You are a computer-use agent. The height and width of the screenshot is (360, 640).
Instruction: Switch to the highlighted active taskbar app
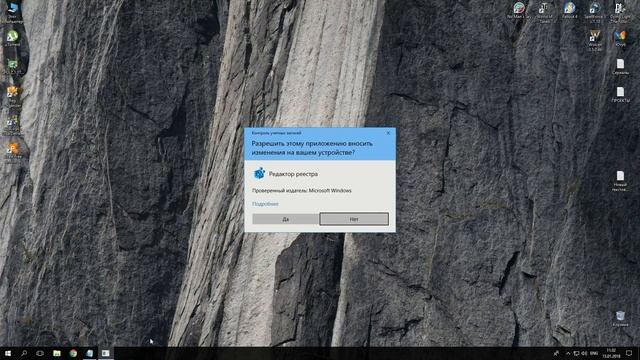[x=106, y=353]
